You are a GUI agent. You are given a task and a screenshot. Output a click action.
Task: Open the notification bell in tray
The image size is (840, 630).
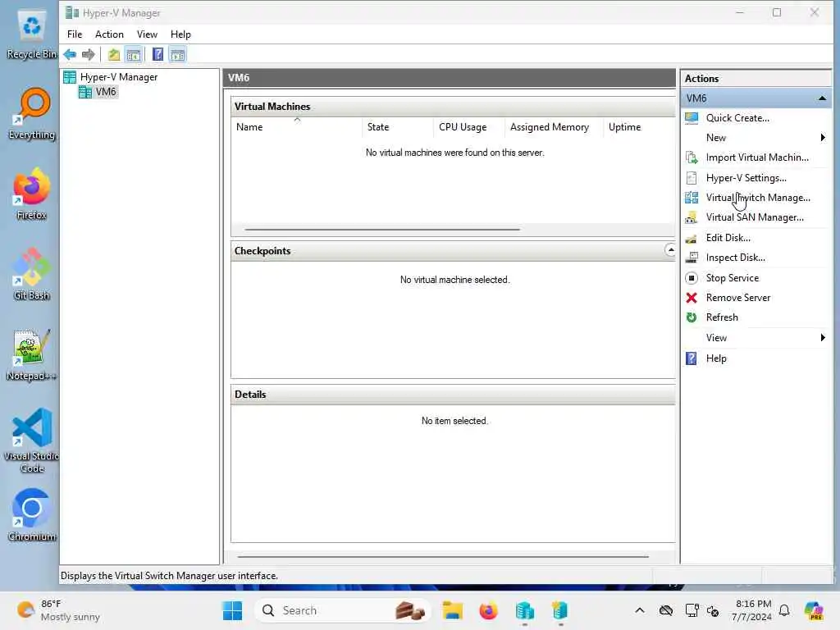point(784,610)
